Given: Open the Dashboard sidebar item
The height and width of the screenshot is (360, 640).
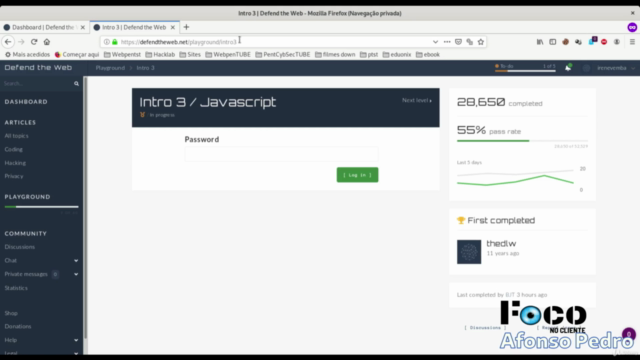Looking at the screenshot, I should tap(26, 102).
